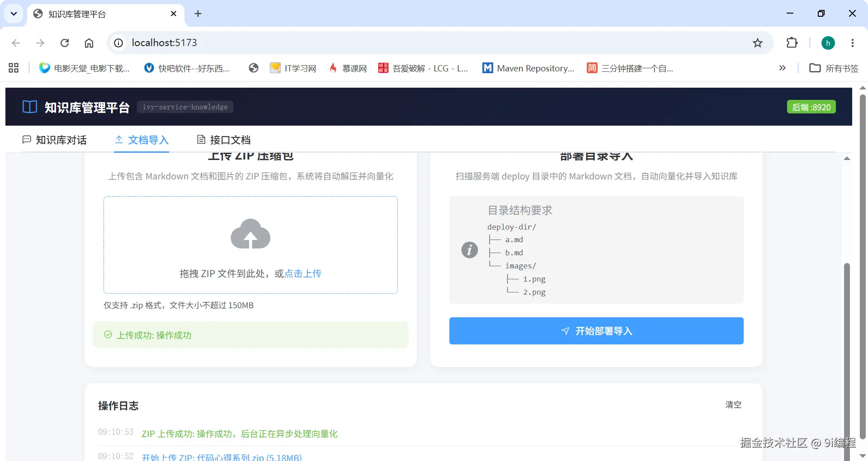Click the info icon beside directory structure
Screen dimensions: 868x461
point(470,249)
